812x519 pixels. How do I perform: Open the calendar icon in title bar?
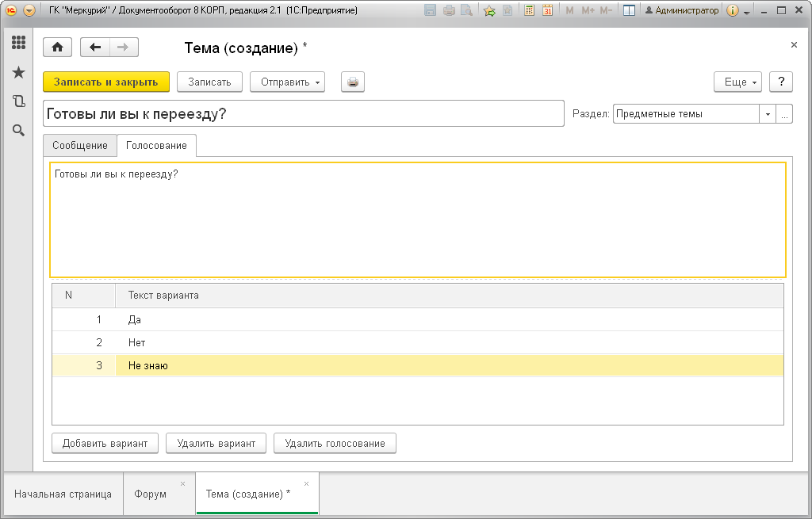point(547,10)
